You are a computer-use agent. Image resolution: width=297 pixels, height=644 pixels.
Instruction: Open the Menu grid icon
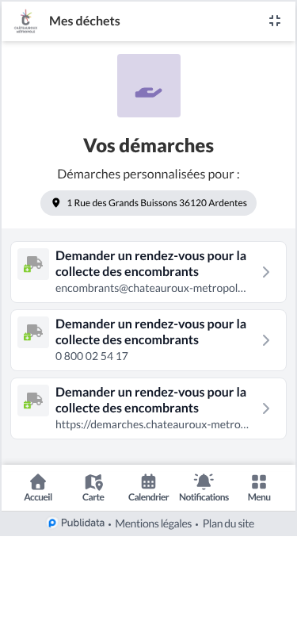(x=259, y=481)
